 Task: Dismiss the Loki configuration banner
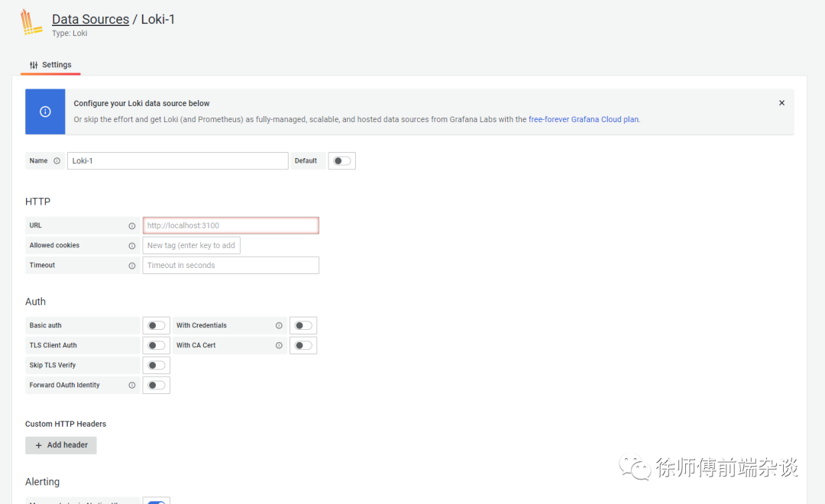[x=781, y=103]
